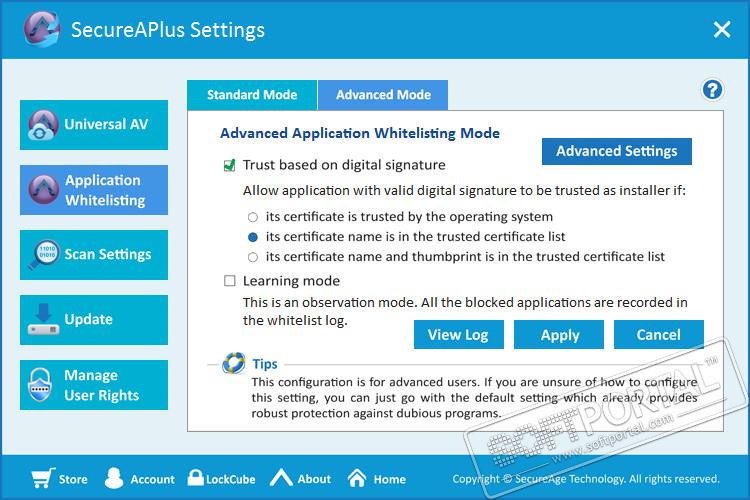Screen dimensions: 750x500
Task: Click the About chevron icon
Action: (x=281, y=478)
